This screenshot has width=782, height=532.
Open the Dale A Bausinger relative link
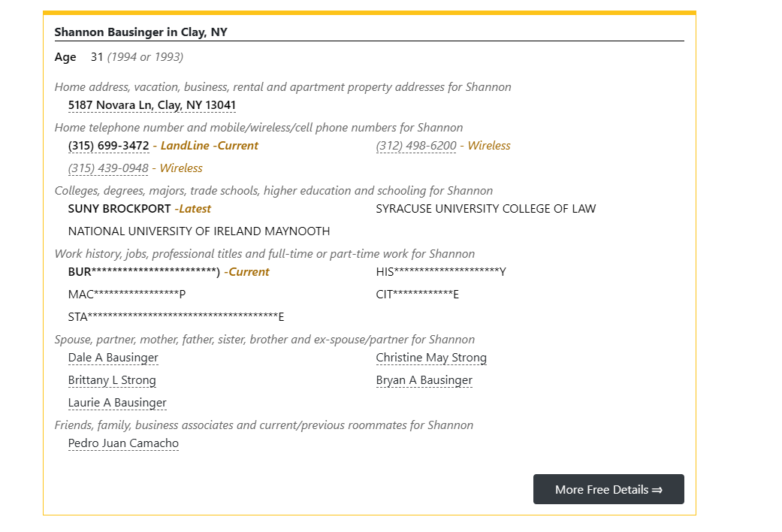(113, 358)
